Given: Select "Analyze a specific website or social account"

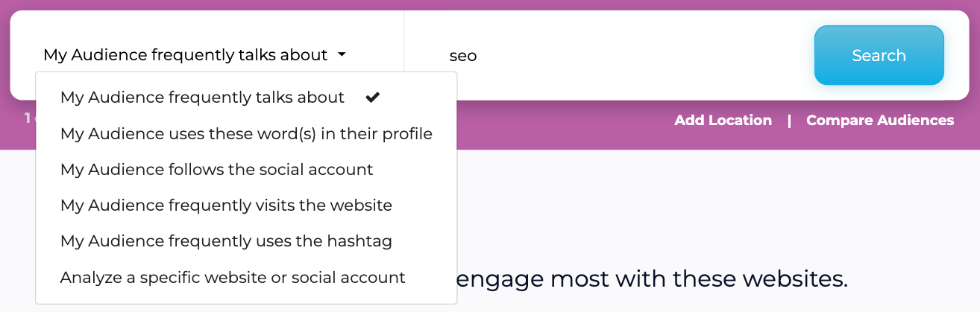Looking at the screenshot, I should [233, 278].
